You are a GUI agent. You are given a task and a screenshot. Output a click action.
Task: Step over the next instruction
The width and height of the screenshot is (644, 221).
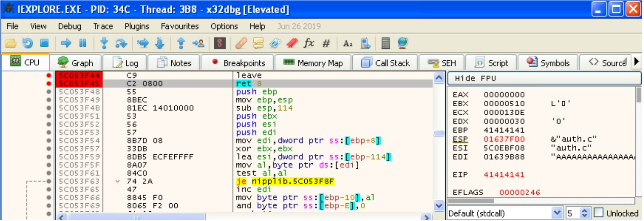tap(121, 43)
